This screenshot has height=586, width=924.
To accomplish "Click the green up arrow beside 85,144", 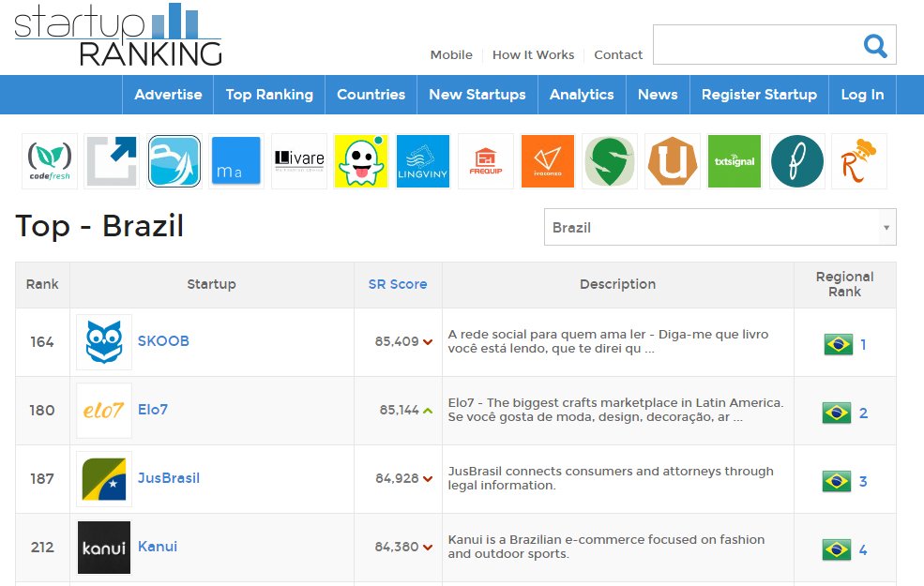I will pos(428,411).
